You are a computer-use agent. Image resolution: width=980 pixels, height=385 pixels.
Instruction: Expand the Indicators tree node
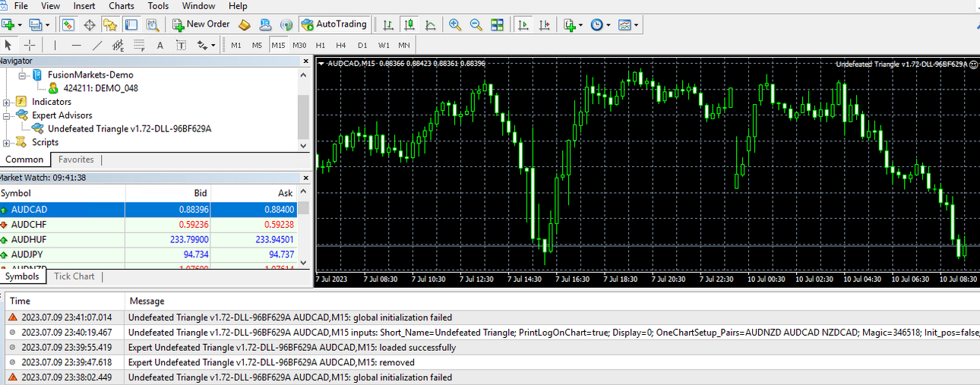click(x=6, y=102)
